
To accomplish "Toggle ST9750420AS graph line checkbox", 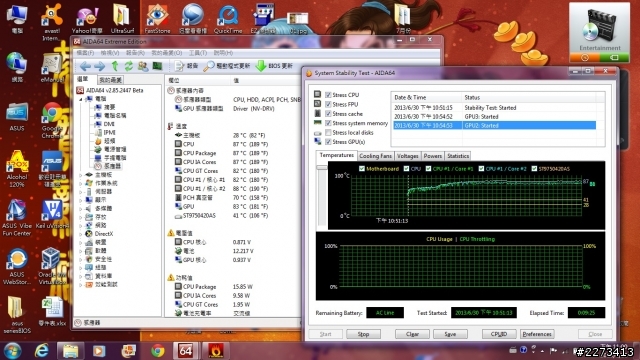I will point(534,169).
